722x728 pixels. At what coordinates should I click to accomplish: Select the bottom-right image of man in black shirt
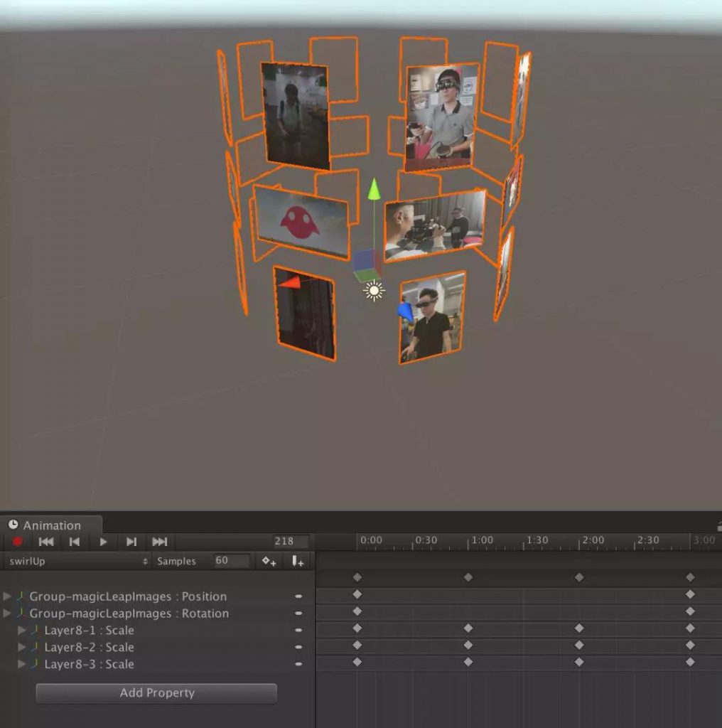(432, 318)
